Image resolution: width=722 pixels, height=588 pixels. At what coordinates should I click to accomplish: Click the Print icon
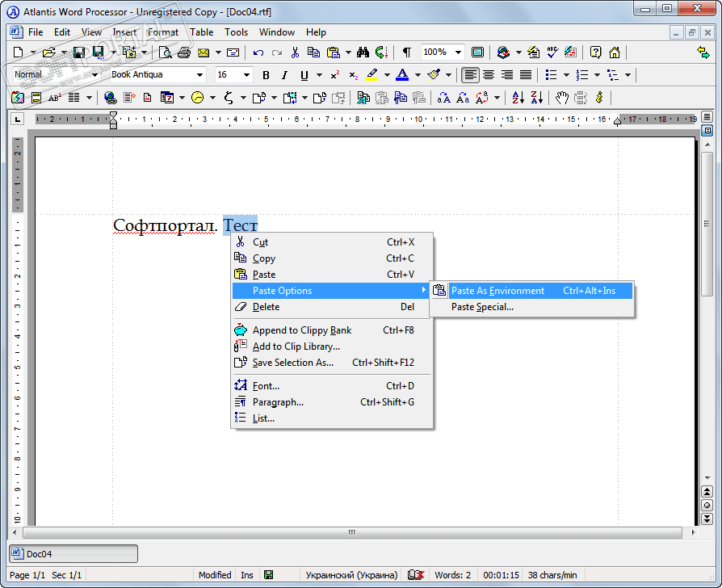pos(184,52)
